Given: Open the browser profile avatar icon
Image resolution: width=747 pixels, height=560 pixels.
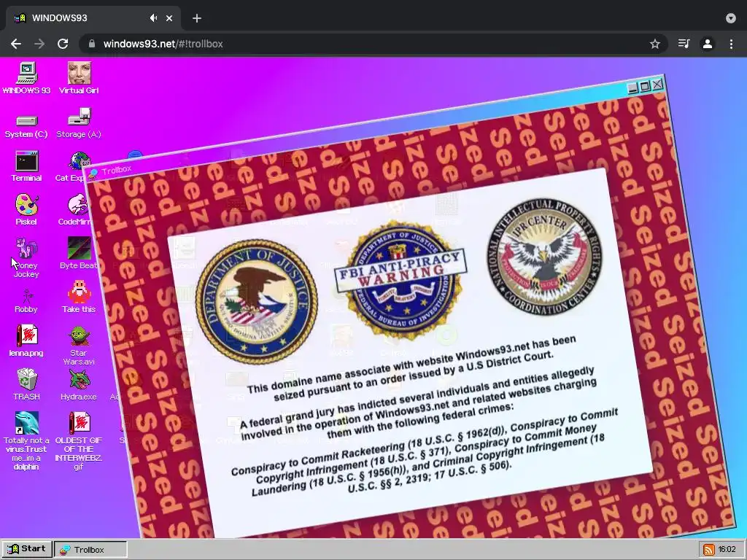Looking at the screenshot, I should coord(708,44).
